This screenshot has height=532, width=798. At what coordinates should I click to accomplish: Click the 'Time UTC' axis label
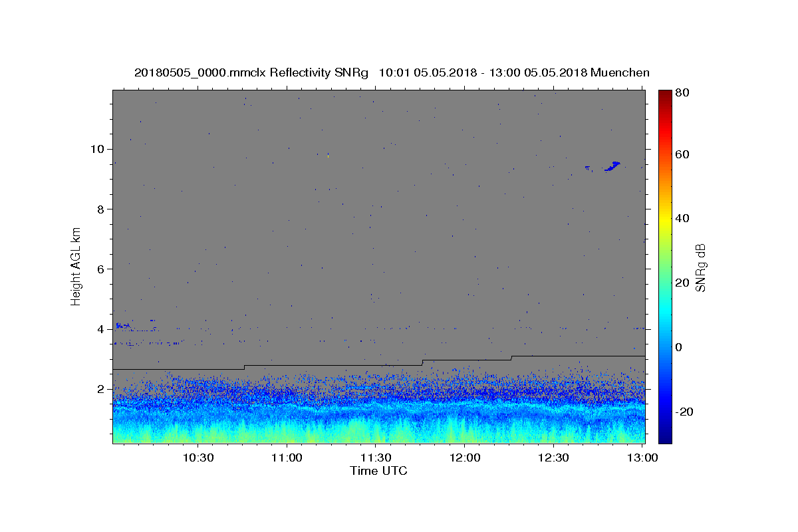tap(378, 471)
